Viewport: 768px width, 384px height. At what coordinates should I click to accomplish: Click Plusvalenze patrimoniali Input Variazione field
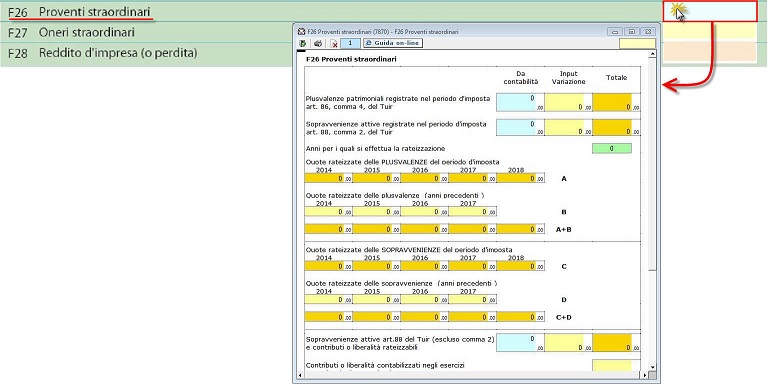pyautogui.click(x=568, y=102)
